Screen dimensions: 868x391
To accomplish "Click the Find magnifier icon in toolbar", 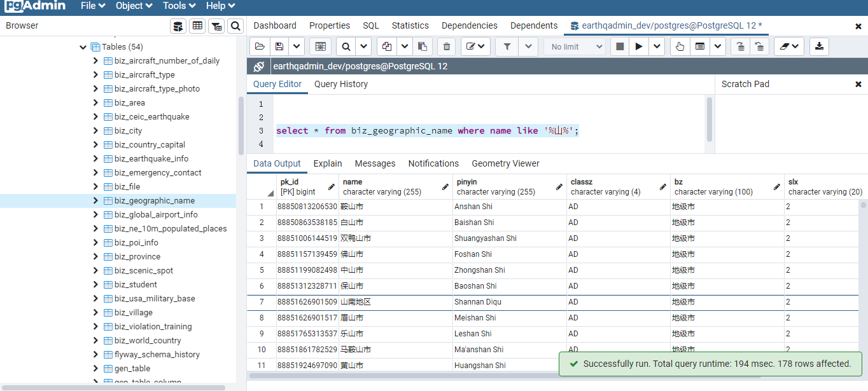I will click(346, 46).
